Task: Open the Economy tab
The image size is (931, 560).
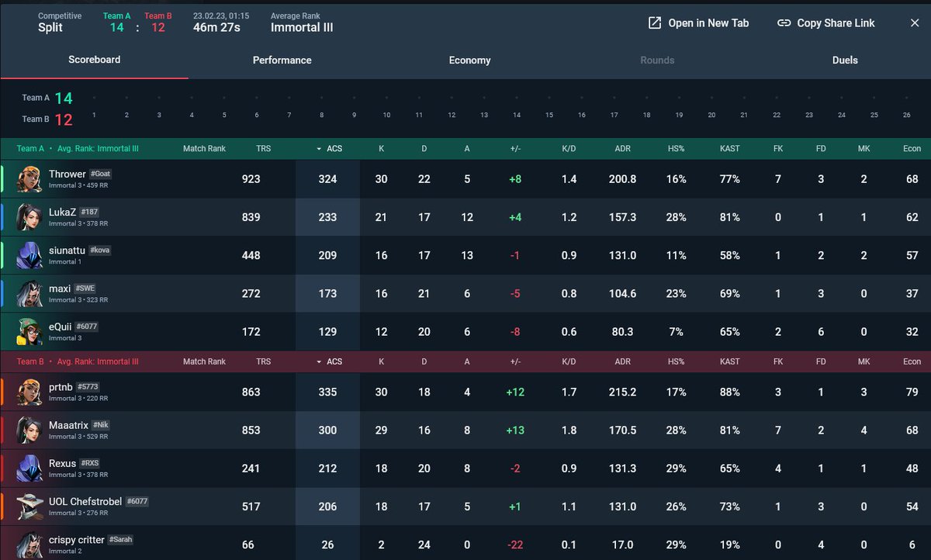Action: [x=469, y=60]
